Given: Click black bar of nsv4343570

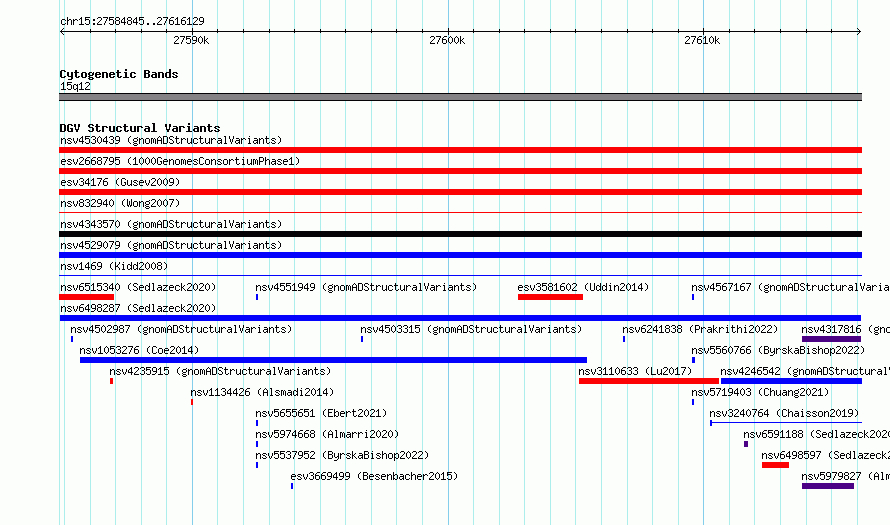Looking at the screenshot, I should pos(460,234).
